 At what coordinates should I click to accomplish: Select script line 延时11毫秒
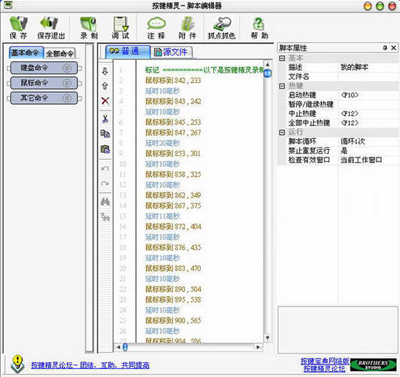(x=162, y=216)
